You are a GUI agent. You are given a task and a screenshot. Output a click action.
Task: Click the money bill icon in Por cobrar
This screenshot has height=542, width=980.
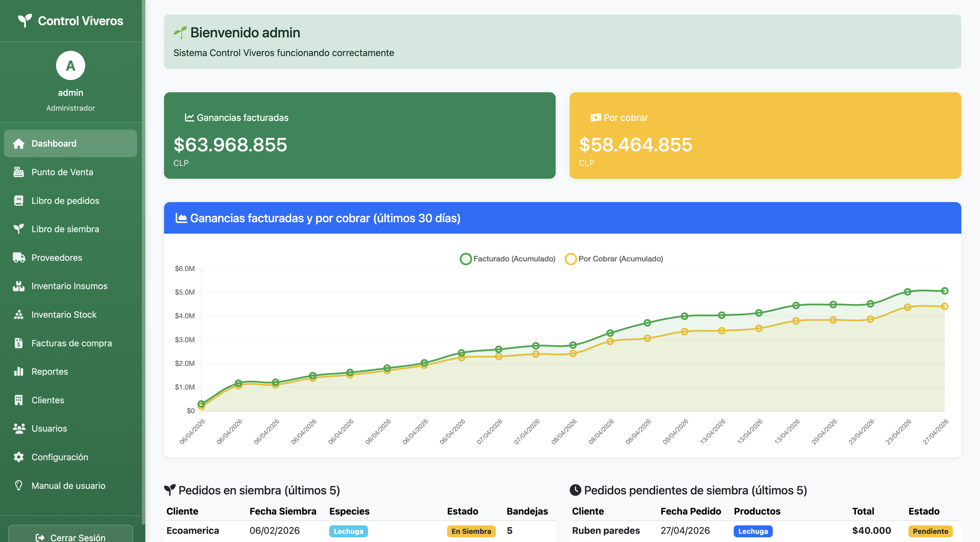tap(596, 118)
